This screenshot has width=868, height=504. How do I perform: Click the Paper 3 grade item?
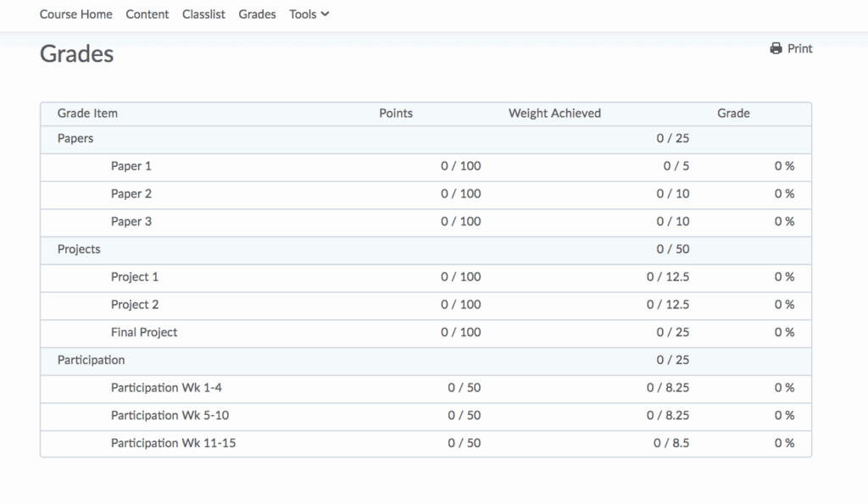pos(131,222)
